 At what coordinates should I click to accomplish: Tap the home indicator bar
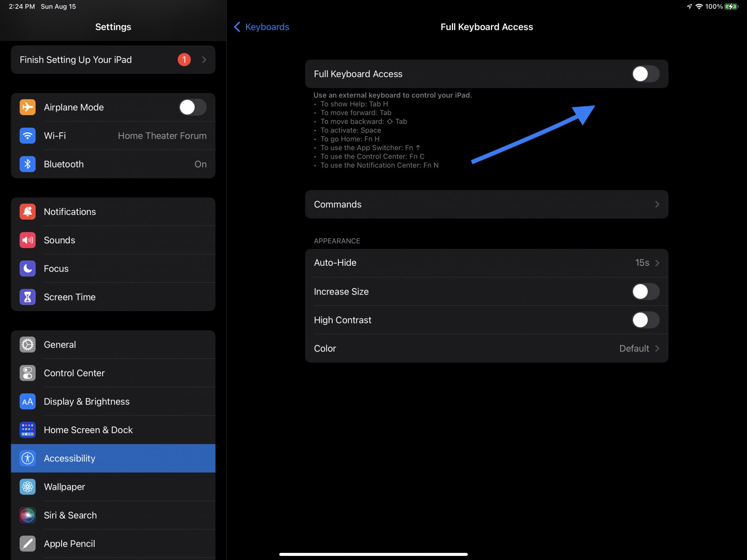(373, 554)
